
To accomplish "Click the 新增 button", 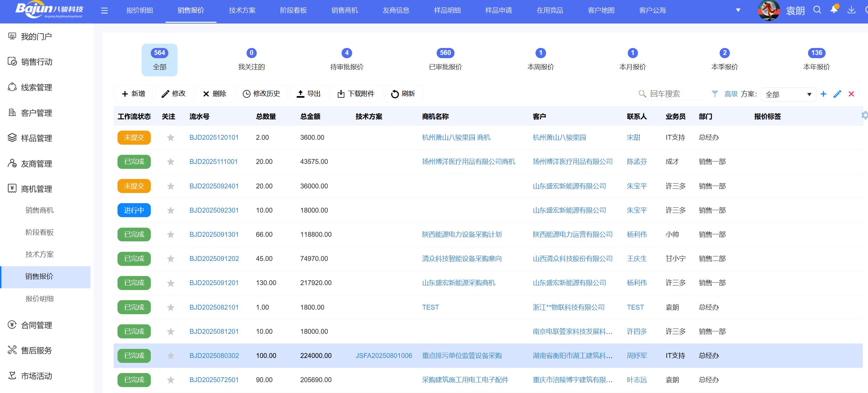I will coord(133,94).
